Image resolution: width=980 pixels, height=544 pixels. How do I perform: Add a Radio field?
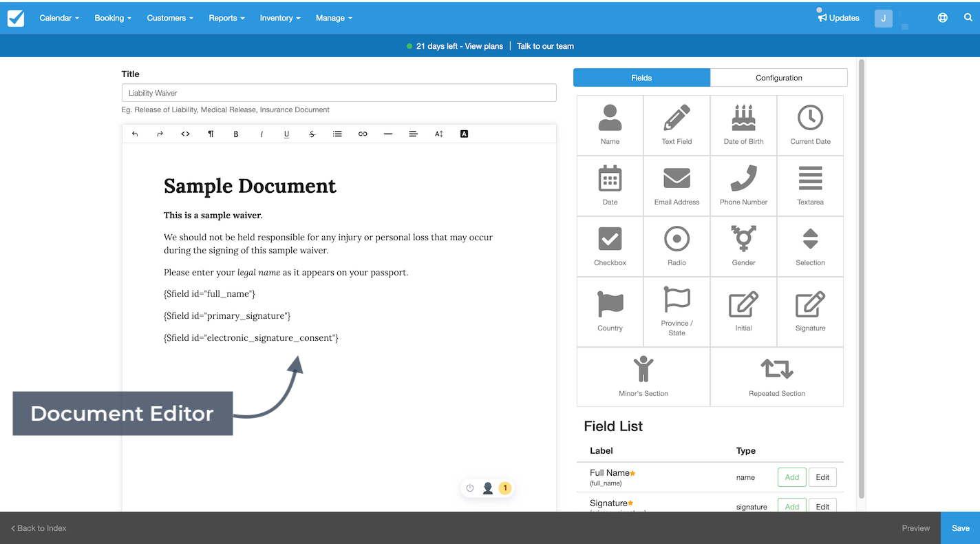(677, 247)
